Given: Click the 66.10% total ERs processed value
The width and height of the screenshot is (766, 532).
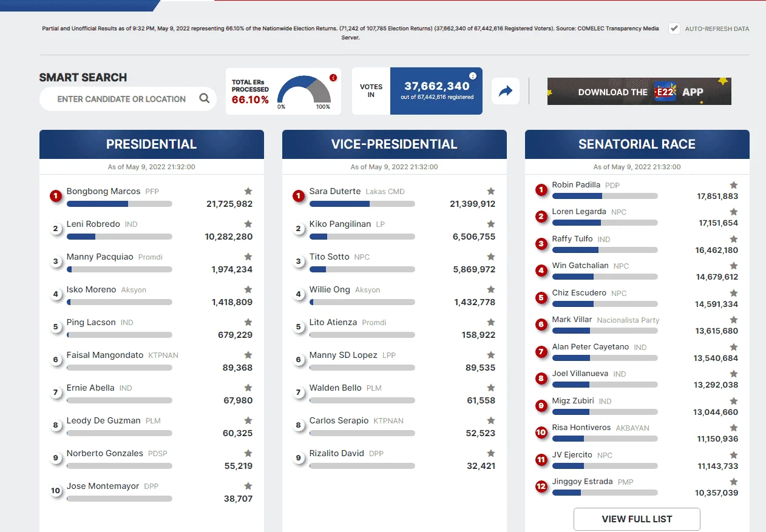Looking at the screenshot, I should (250, 100).
